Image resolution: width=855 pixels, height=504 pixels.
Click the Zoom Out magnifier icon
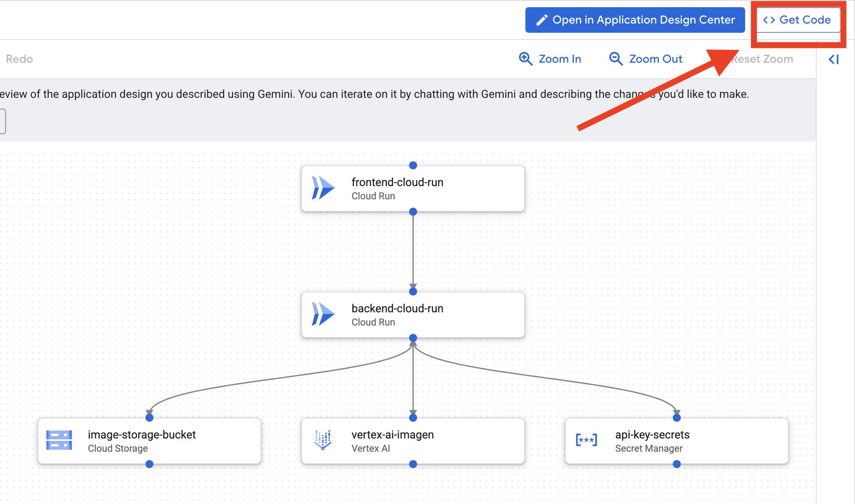click(616, 59)
